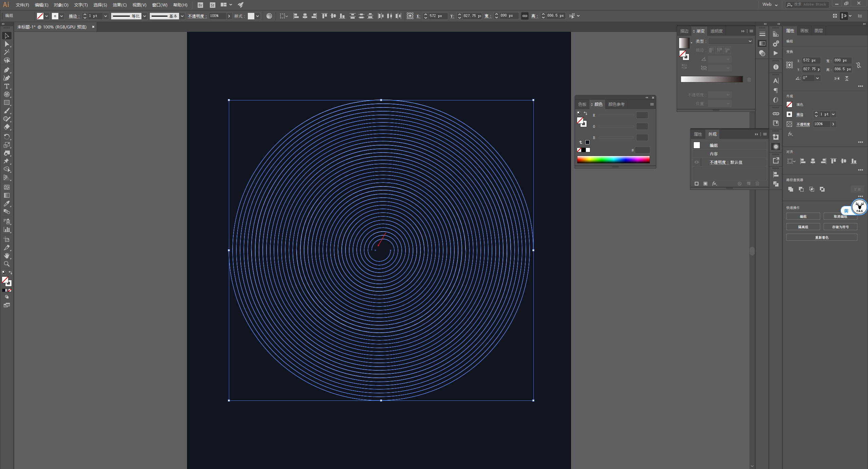The image size is (868, 469).
Task: Swap fill and stroke in Color panel
Action: click(586, 113)
